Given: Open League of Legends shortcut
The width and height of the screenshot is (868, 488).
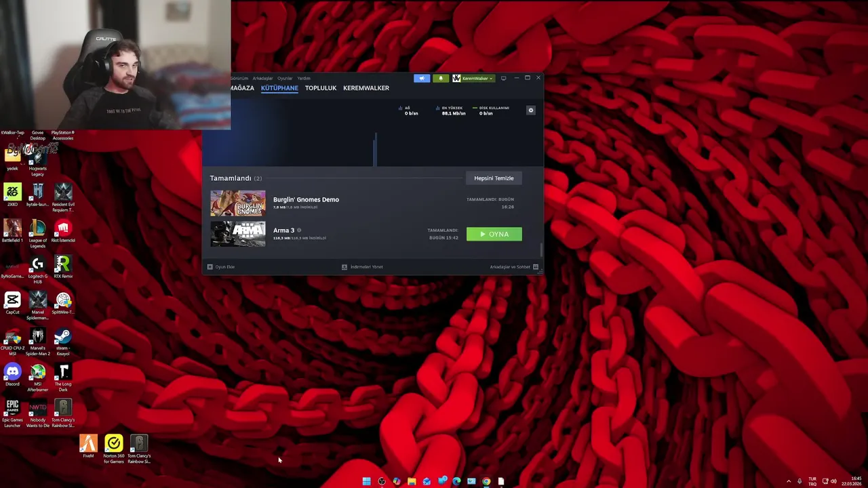Looking at the screenshot, I should 38,234.
